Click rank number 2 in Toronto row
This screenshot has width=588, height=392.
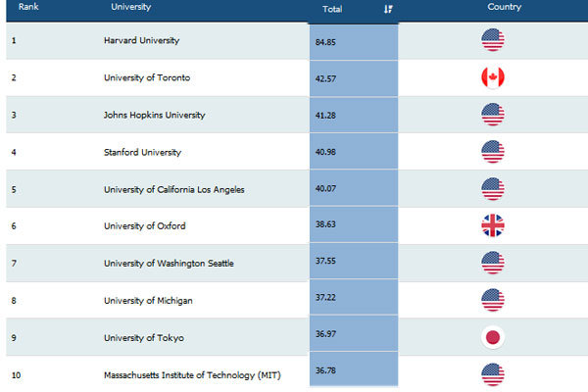pyautogui.click(x=14, y=77)
